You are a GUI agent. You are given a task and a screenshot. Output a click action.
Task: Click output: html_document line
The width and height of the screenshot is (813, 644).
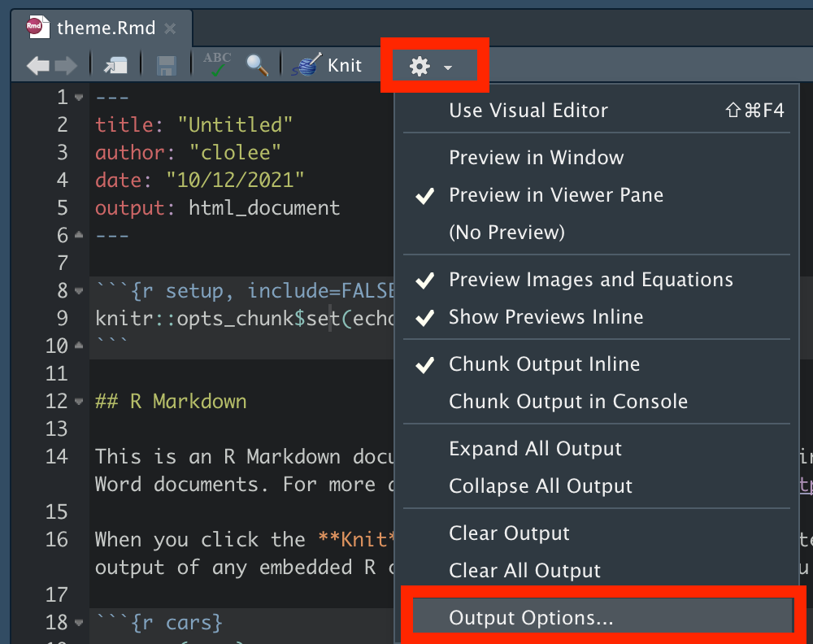tap(218, 208)
